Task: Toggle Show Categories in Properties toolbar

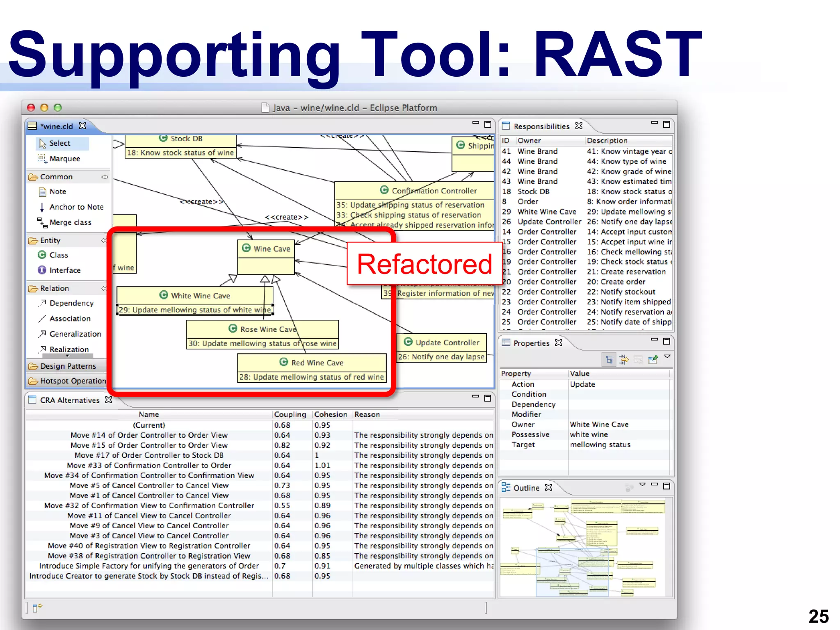Action: (609, 360)
